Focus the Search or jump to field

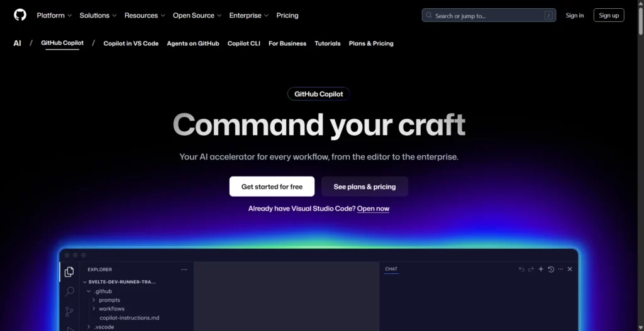tap(489, 15)
